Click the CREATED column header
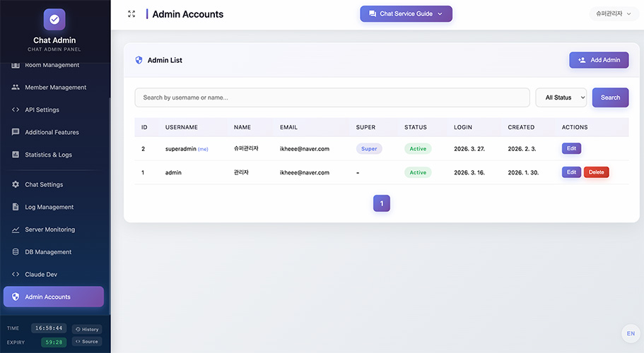This screenshot has height=353, width=644. pos(521,127)
